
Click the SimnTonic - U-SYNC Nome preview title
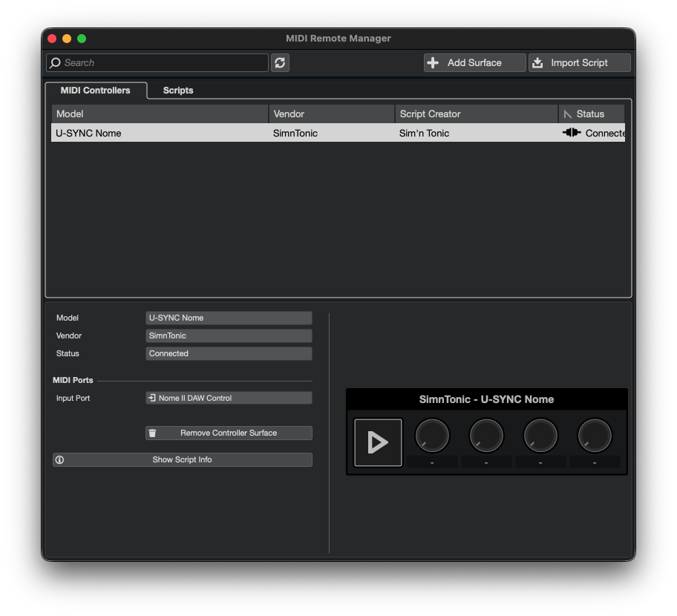pos(487,399)
